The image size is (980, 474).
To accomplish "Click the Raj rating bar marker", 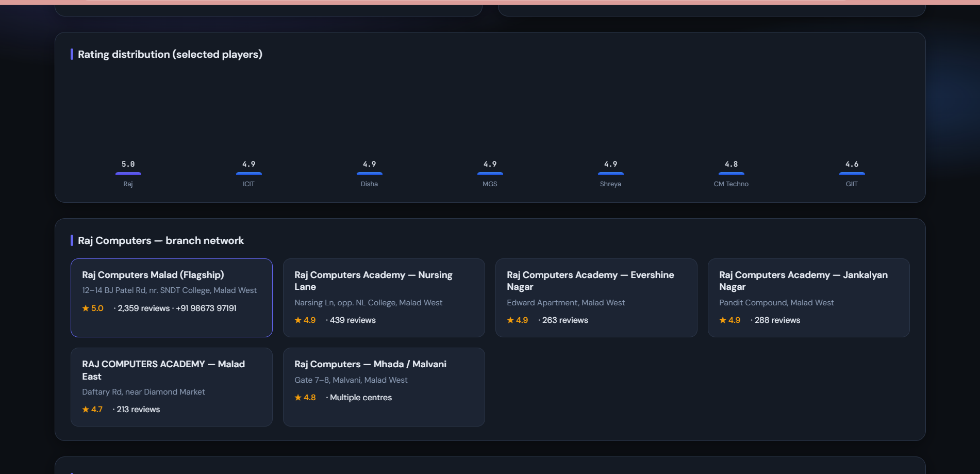I will click(x=128, y=173).
